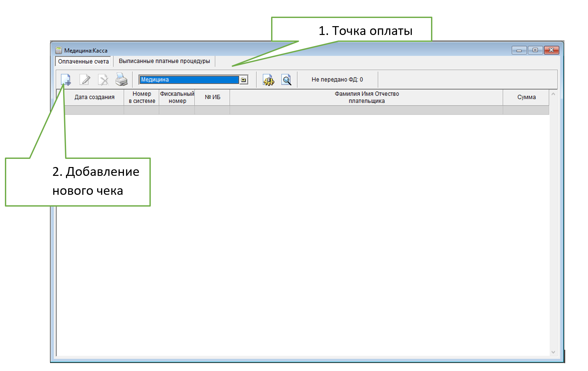Image resolution: width=588 pixels, height=371 pixels.
Task: Click the edit receipt pencil icon
Action: tap(85, 79)
